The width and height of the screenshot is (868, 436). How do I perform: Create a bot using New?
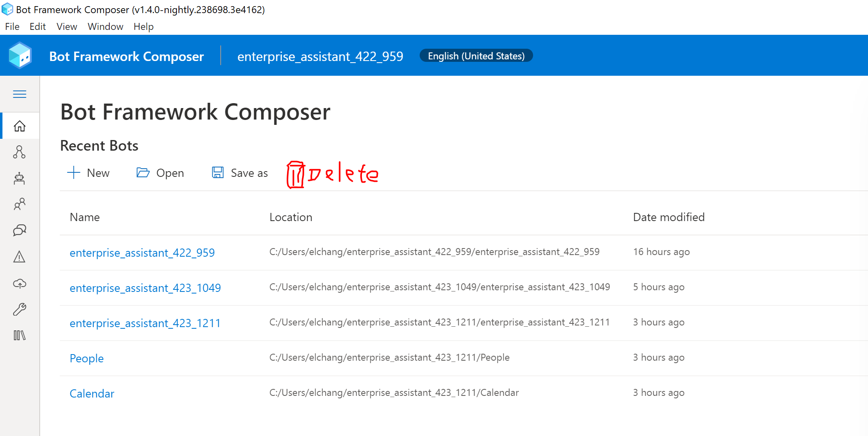pos(89,172)
